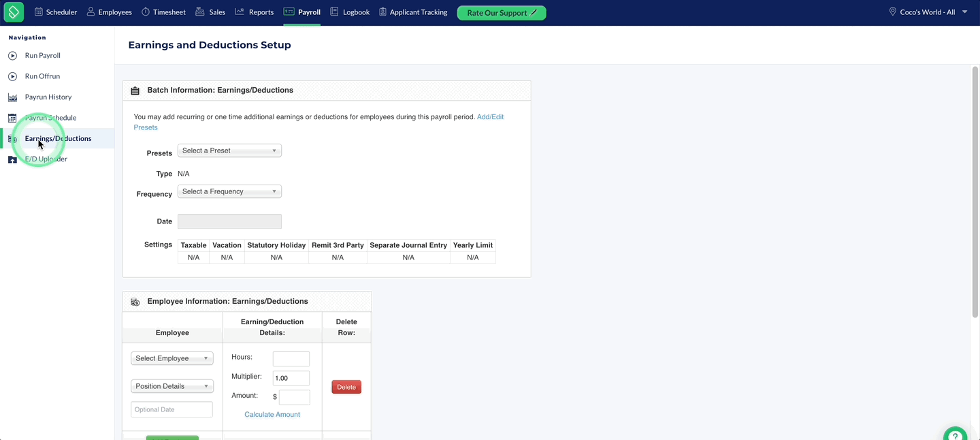Click the green app logo icon
The width and height of the screenshot is (980, 440).
(x=14, y=12)
